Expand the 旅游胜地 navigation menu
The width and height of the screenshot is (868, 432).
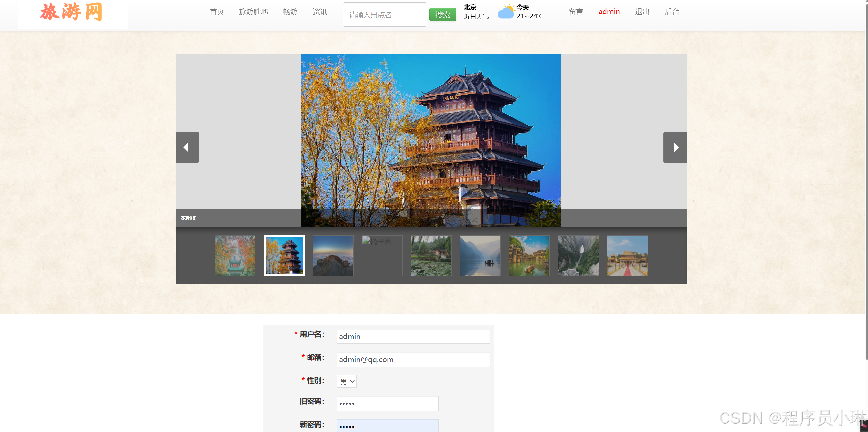253,11
